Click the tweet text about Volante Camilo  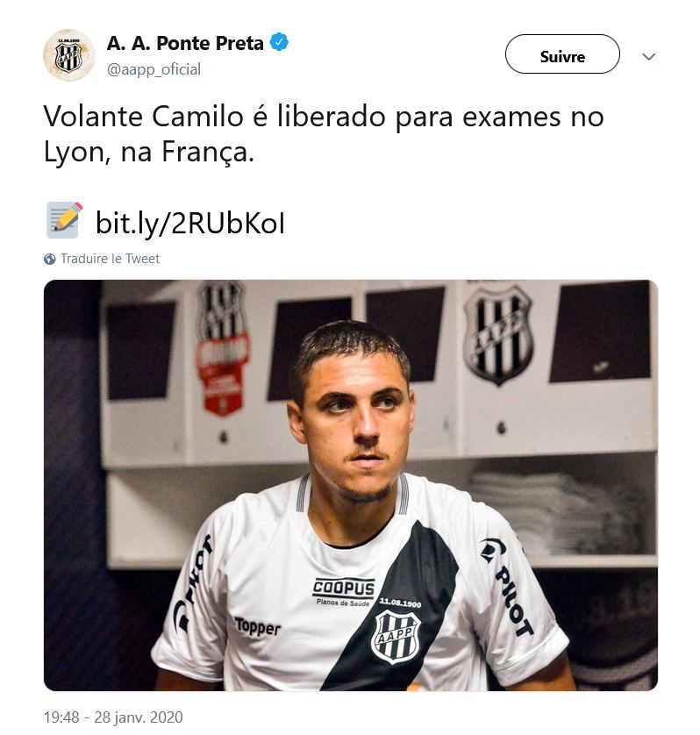tap(324, 134)
